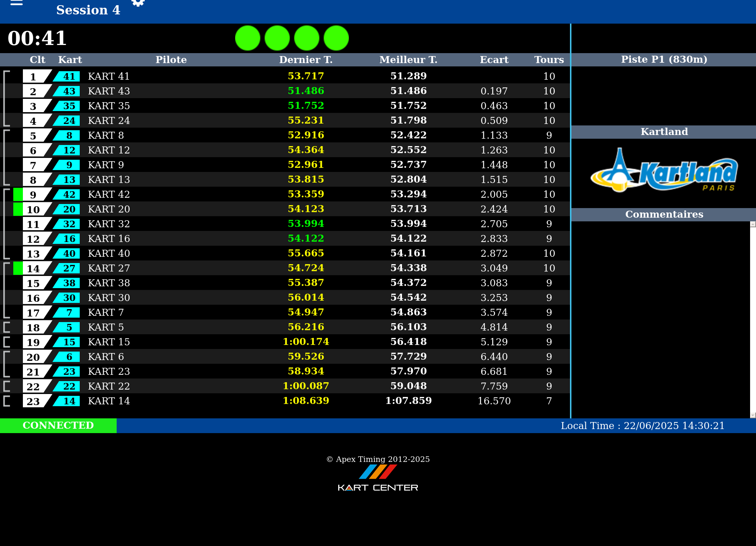756x546 pixels.
Task: Click the bracket beside position 18
Action: (x=6, y=327)
